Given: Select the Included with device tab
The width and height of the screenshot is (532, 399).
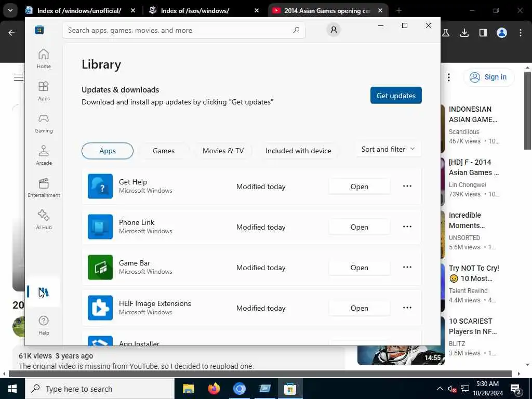Looking at the screenshot, I should coord(298,151).
